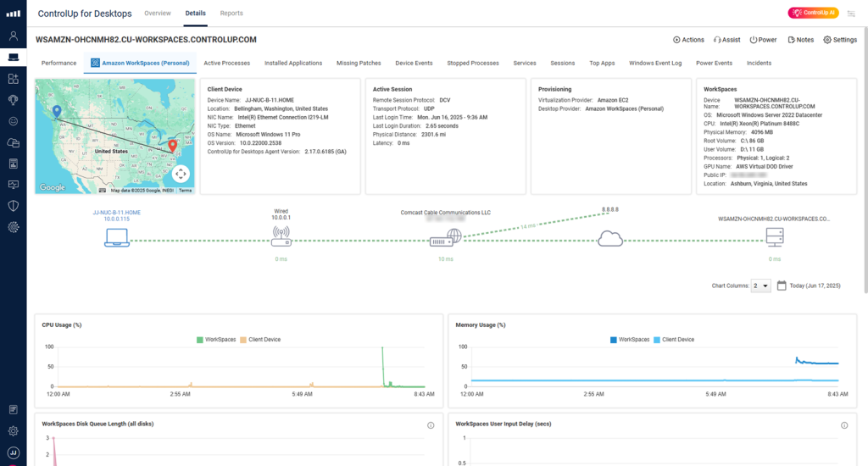This screenshot has width=868, height=466.
Task: Toggle Client Device series in CPU Usage legend
Action: [x=260, y=340]
